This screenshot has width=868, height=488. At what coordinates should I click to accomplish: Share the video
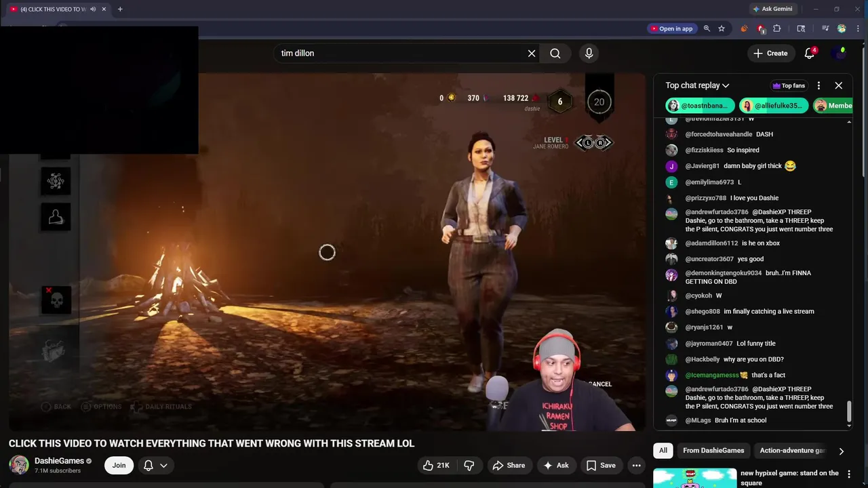[x=509, y=465]
